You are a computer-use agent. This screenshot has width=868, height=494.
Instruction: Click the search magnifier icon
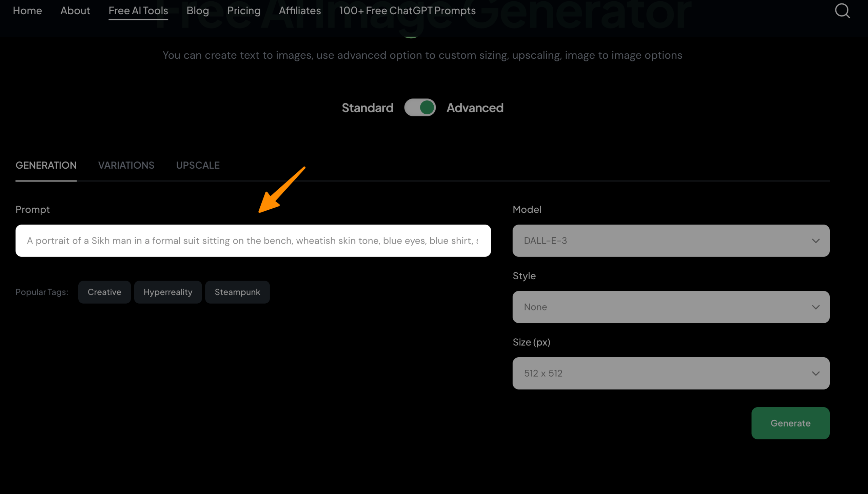tap(842, 11)
